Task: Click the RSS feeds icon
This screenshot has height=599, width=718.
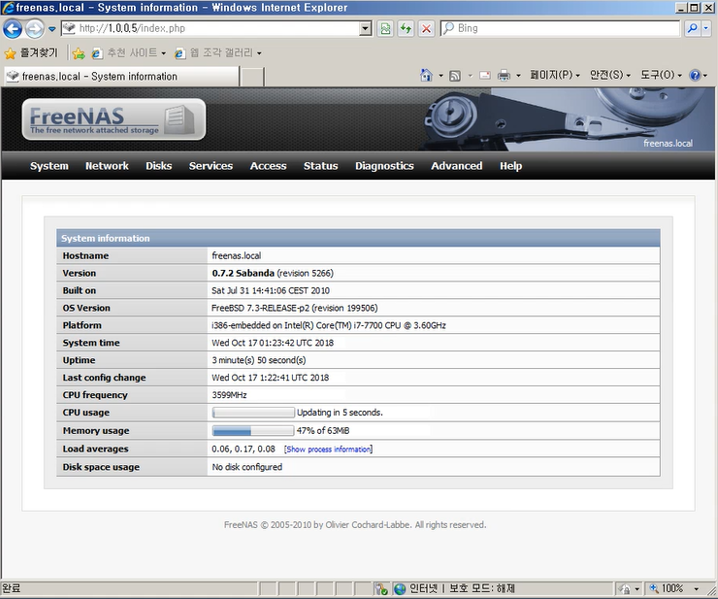Action: click(x=455, y=76)
